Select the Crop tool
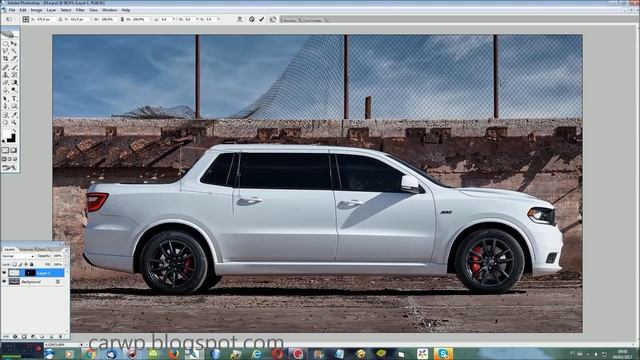The image size is (640, 360). coord(6,58)
